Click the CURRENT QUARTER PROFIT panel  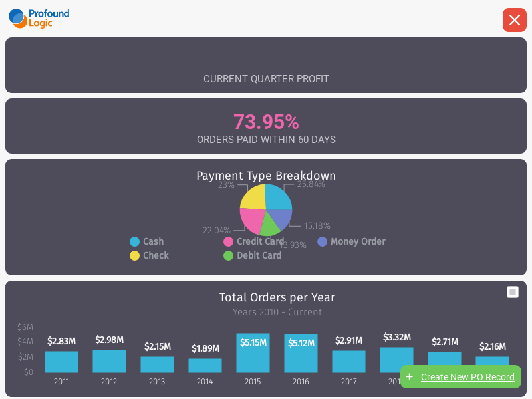pos(266,78)
